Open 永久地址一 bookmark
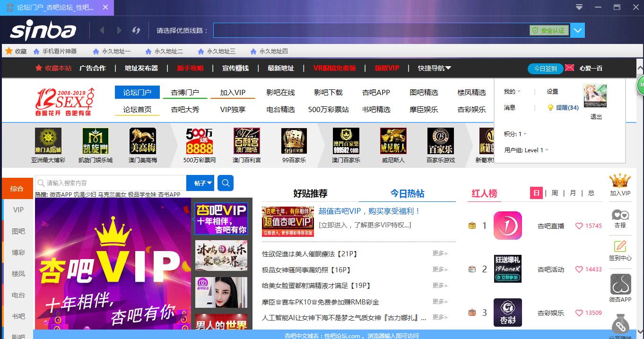Viewport: 644px width, 339px height. 112,51
